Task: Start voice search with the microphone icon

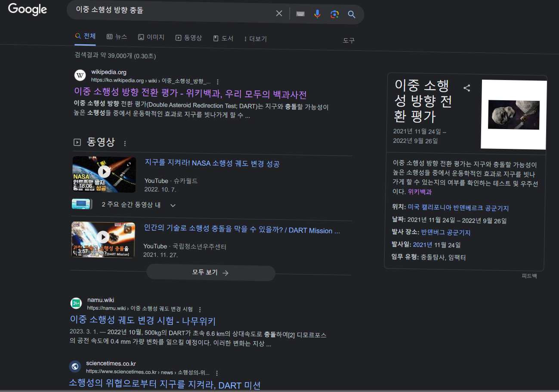Action: [x=317, y=14]
